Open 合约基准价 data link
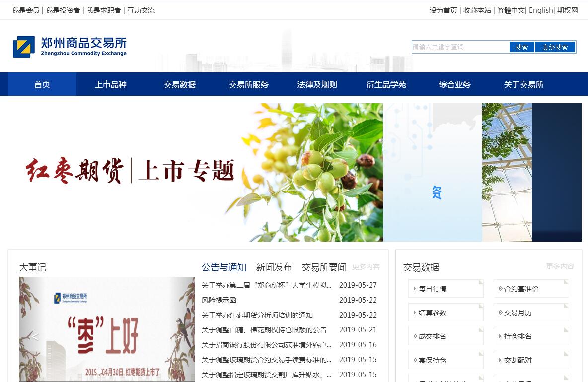Image resolution: width=588 pixels, height=382 pixels. (x=531, y=289)
